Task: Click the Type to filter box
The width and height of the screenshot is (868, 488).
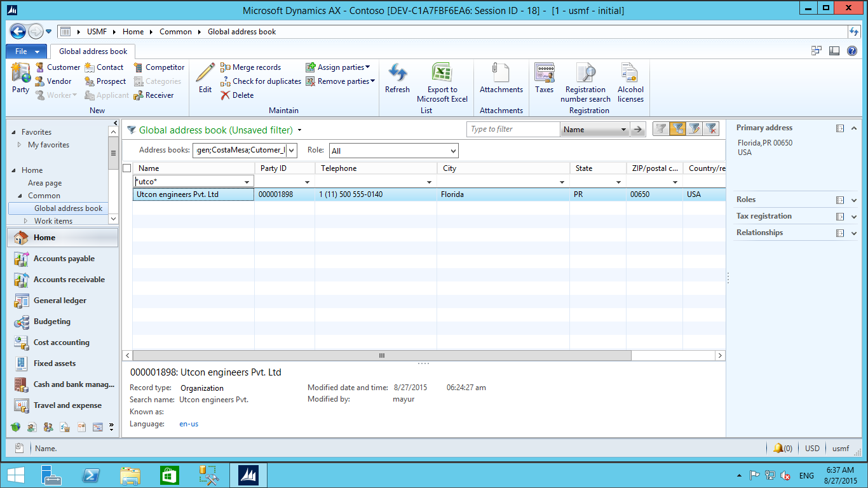Action: coord(513,129)
